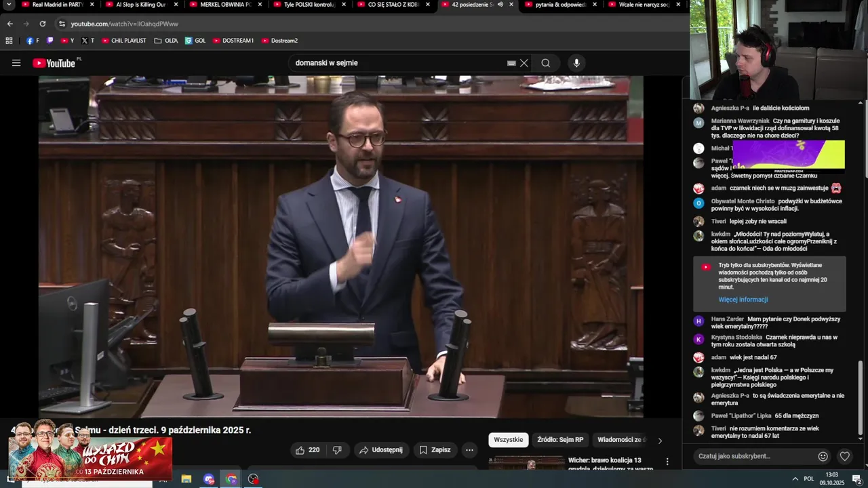The height and width of the screenshot is (488, 868).
Task: Select the 'Wszystkie' filter chip
Action: [509, 440]
